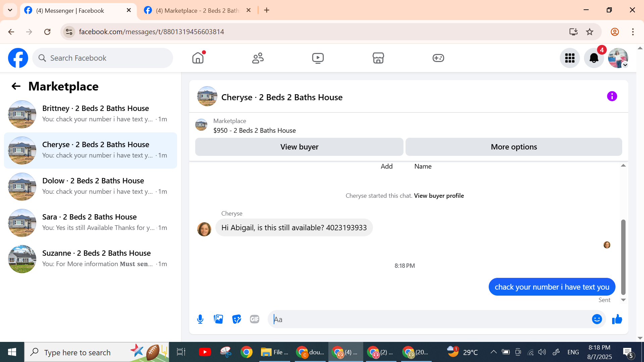Viewport: 644px width, 362px height.
Task: View site information icon in address bar
Action: click(x=69, y=32)
